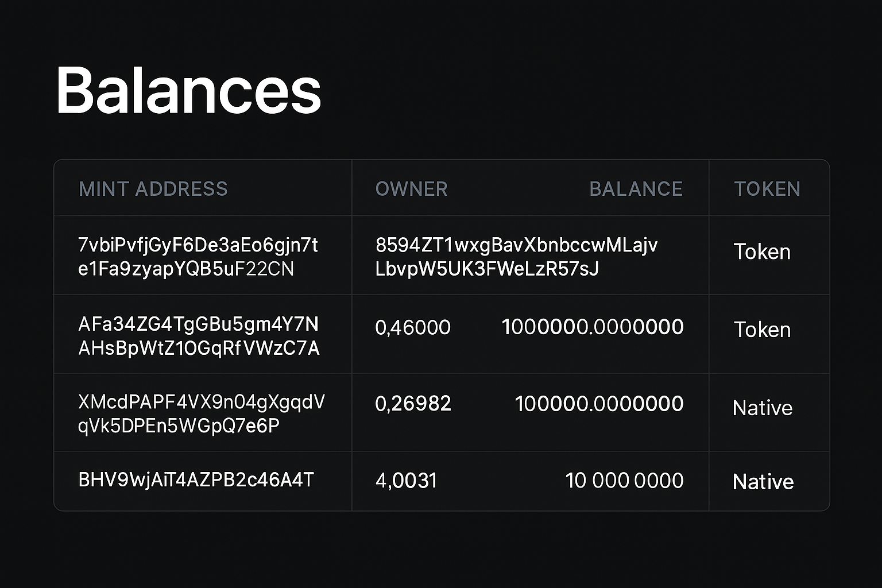
Task: Click the Native label in last row
Action: click(763, 481)
